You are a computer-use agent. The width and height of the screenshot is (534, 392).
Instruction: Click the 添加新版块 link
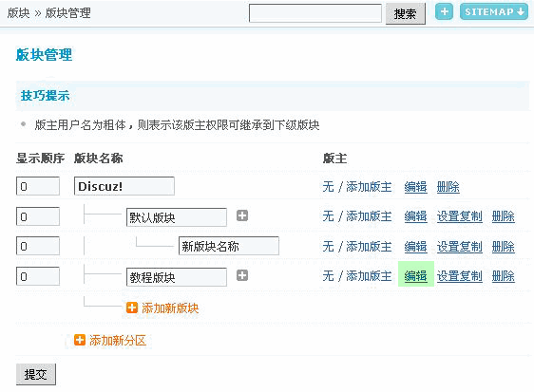tap(170, 308)
